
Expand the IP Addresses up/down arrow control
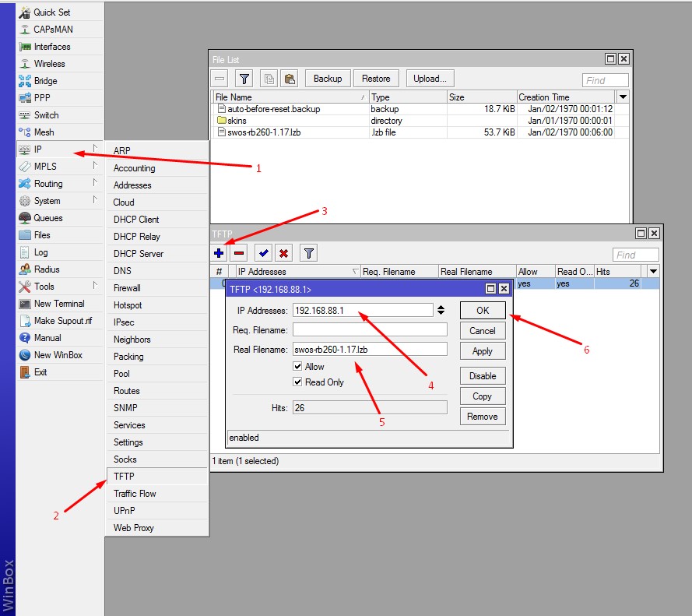pos(441,310)
